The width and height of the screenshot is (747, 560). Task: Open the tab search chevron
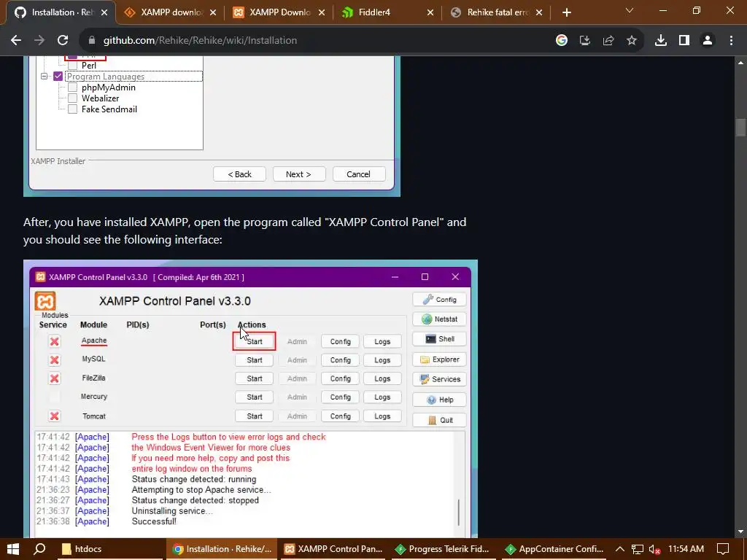point(630,10)
